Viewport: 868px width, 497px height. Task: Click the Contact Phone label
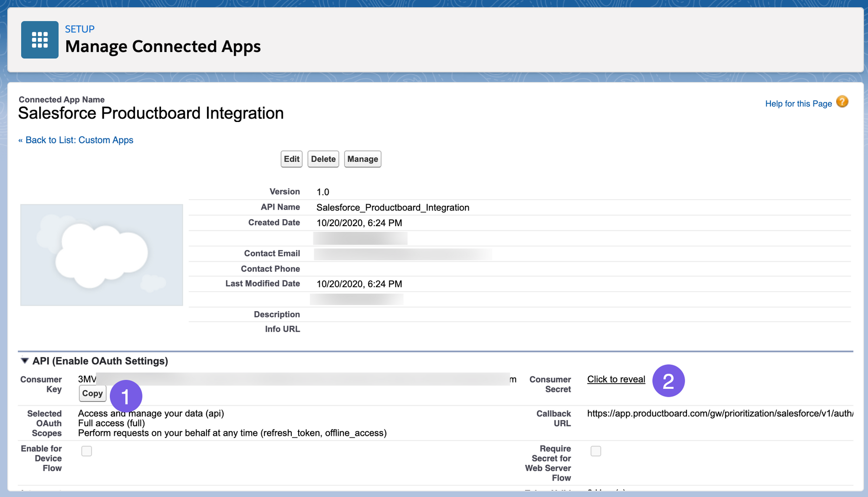(x=270, y=269)
